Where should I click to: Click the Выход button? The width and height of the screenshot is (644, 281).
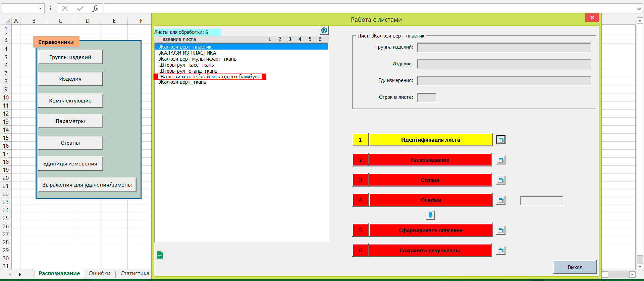[x=575, y=267]
